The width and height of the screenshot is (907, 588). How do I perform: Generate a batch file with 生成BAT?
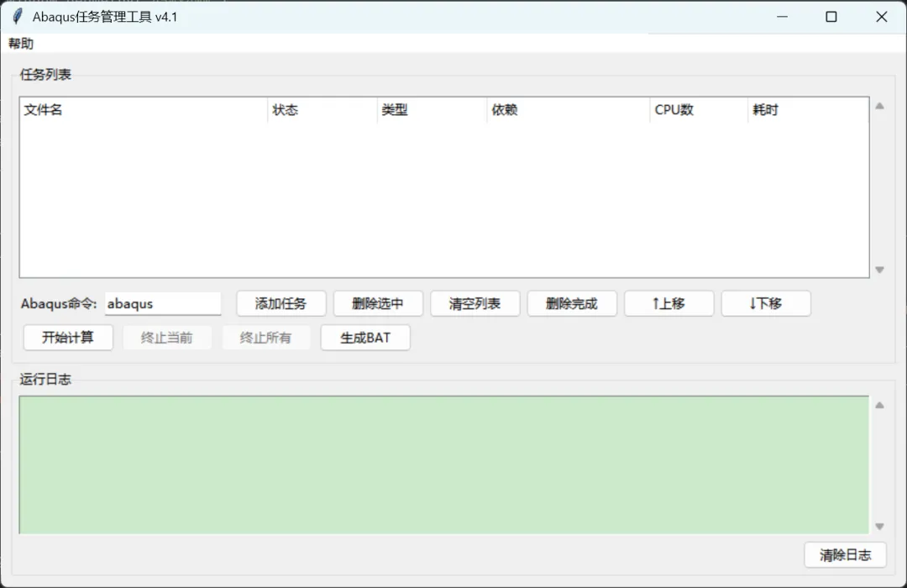(365, 338)
